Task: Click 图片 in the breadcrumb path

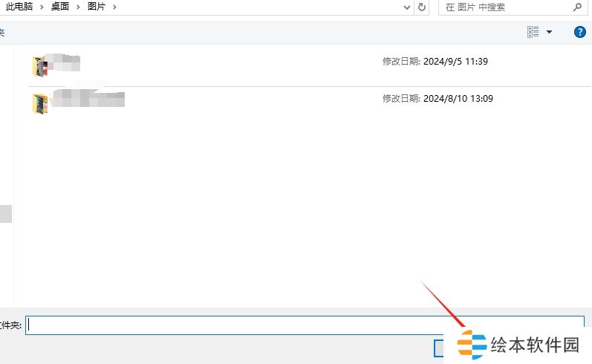Action: pos(96,7)
